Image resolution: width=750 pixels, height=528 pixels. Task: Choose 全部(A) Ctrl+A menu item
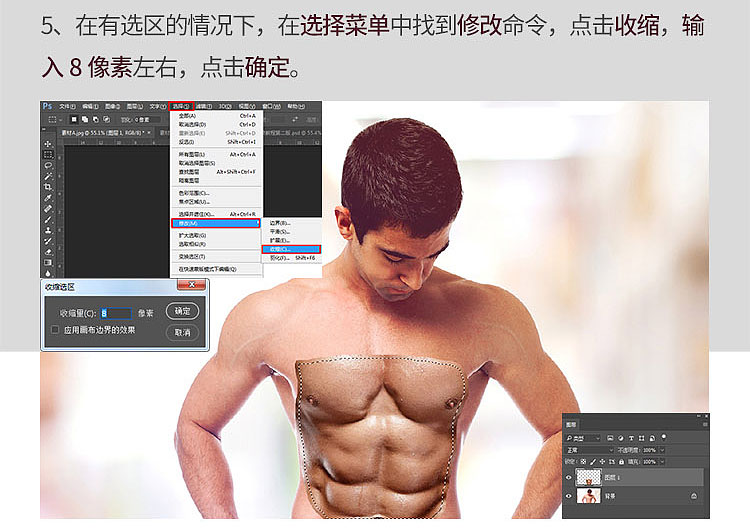[217, 116]
